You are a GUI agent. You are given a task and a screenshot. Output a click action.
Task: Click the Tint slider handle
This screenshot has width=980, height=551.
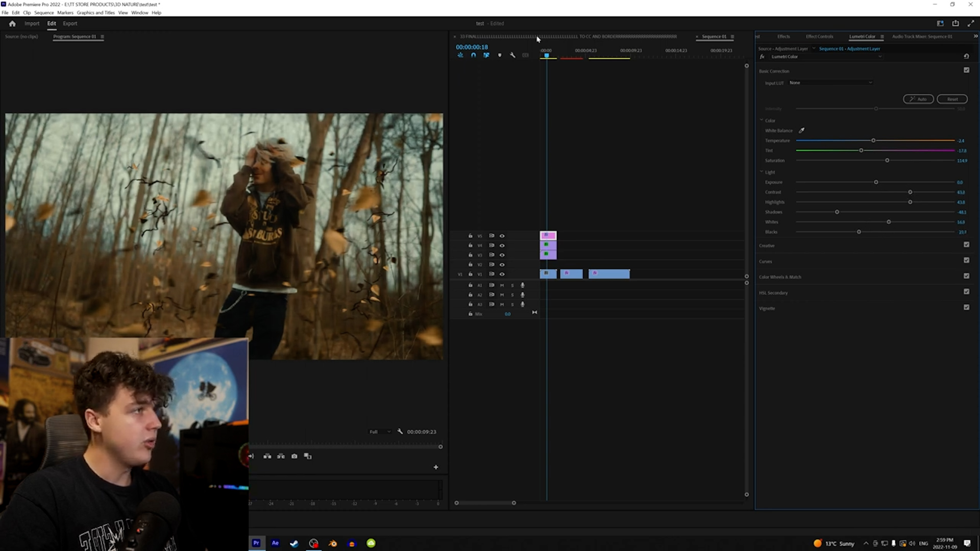[861, 151]
